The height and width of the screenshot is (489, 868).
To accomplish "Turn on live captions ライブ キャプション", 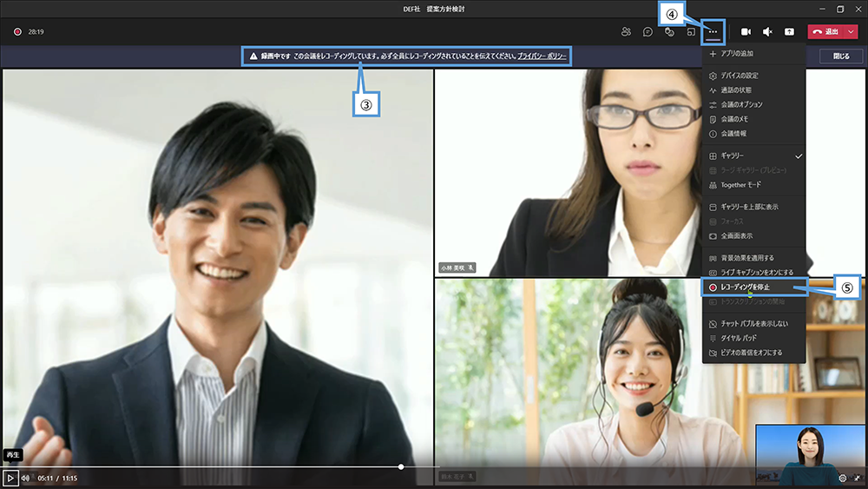I will click(753, 273).
